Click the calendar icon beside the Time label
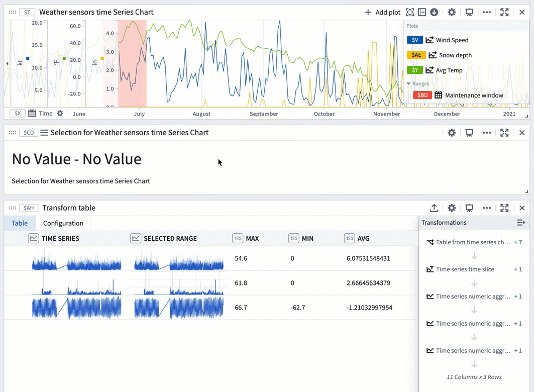The height and width of the screenshot is (392, 534). point(32,114)
